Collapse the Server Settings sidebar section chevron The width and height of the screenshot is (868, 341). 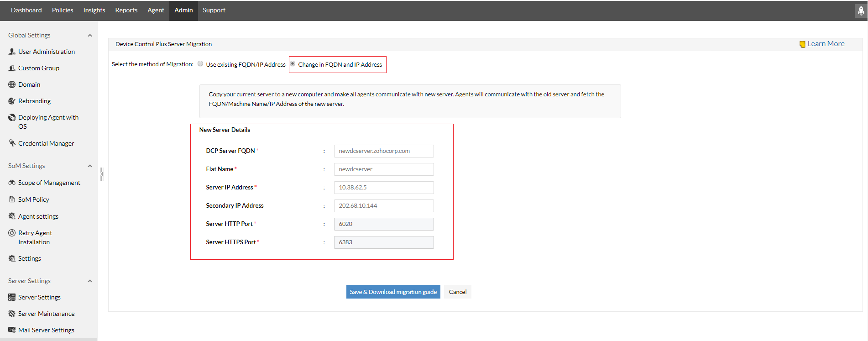tap(90, 281)
